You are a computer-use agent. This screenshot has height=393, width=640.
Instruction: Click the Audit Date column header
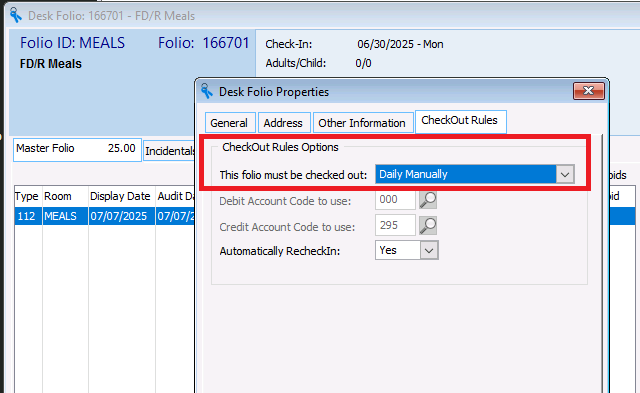point(176,196)
